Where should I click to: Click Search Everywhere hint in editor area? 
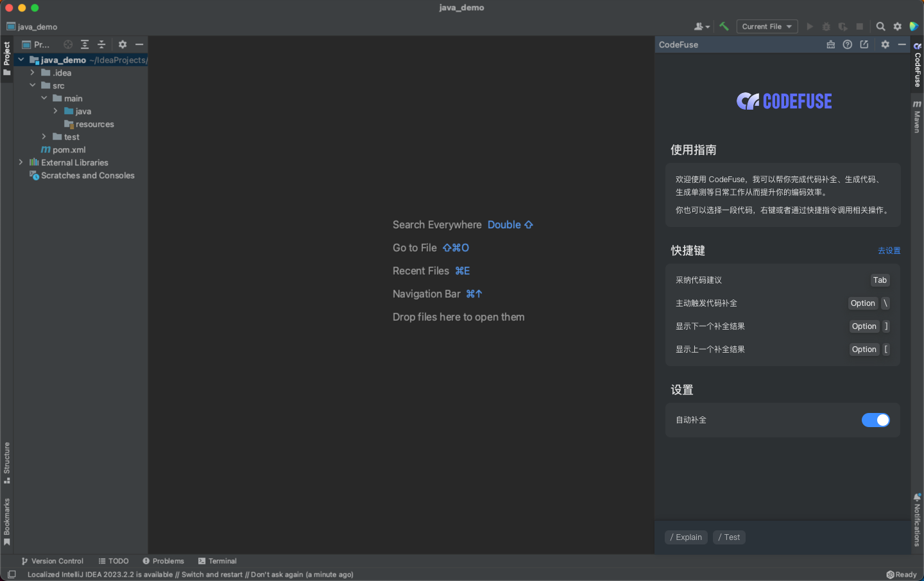pyautogui.click(x=463, y=224)
